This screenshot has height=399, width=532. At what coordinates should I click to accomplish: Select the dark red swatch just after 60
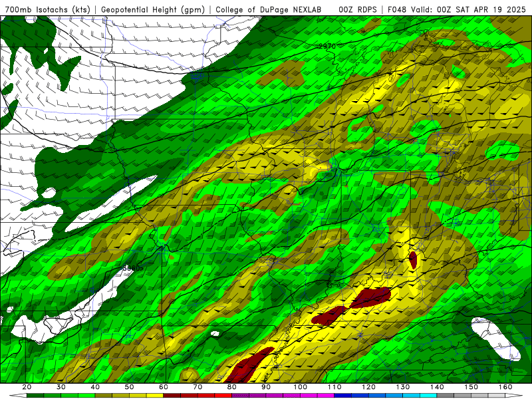point(172,396)
